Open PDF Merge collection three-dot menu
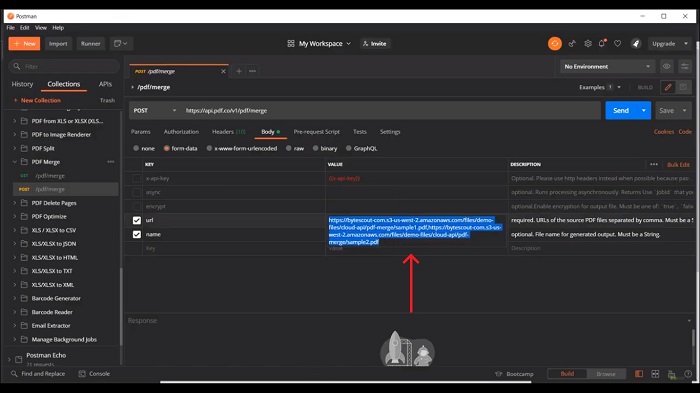The width and height of the screenshot is (700, 393). point(111,162)
